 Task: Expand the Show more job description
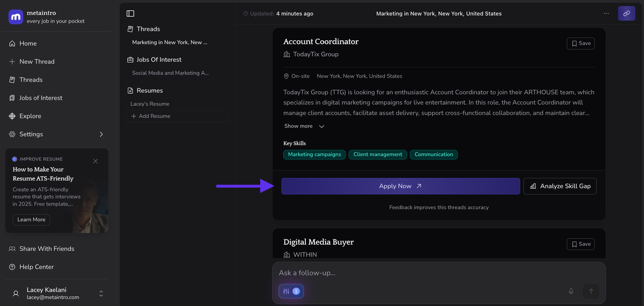point(304,126)
